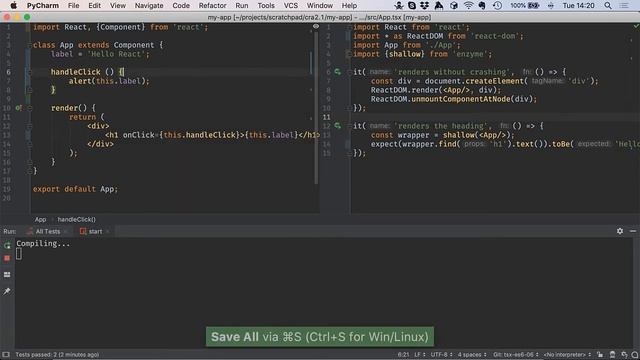
Task: Open Evernote icon in menu bar
Action: click(482, 6)
